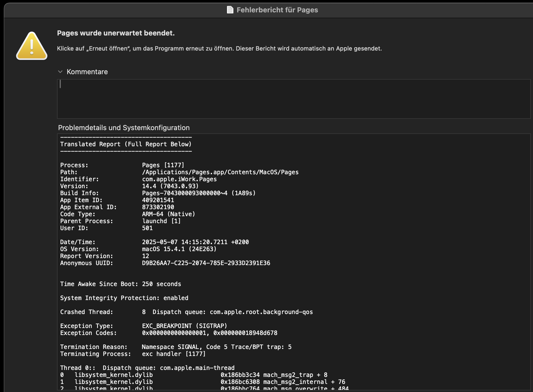
Task: Click the Kommentare section label
Action: tap(87, 72)
